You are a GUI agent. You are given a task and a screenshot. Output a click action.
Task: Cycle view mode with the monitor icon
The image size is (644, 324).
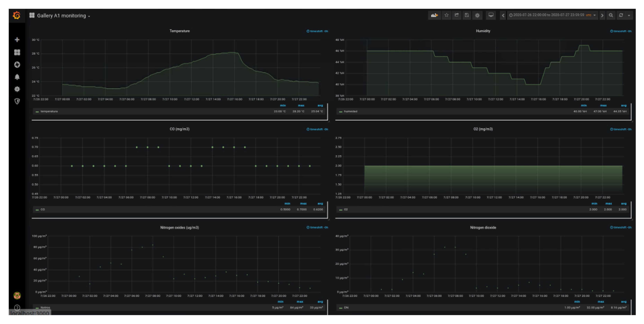[491, 15]
